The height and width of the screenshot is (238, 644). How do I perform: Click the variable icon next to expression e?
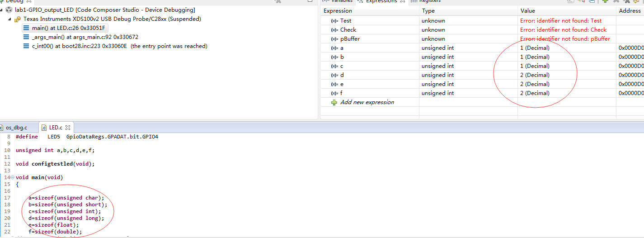click(x=334, y=84)
